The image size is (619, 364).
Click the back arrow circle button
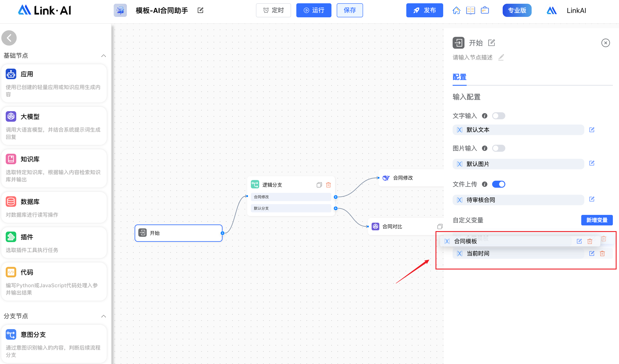click(x=9, y=38)
